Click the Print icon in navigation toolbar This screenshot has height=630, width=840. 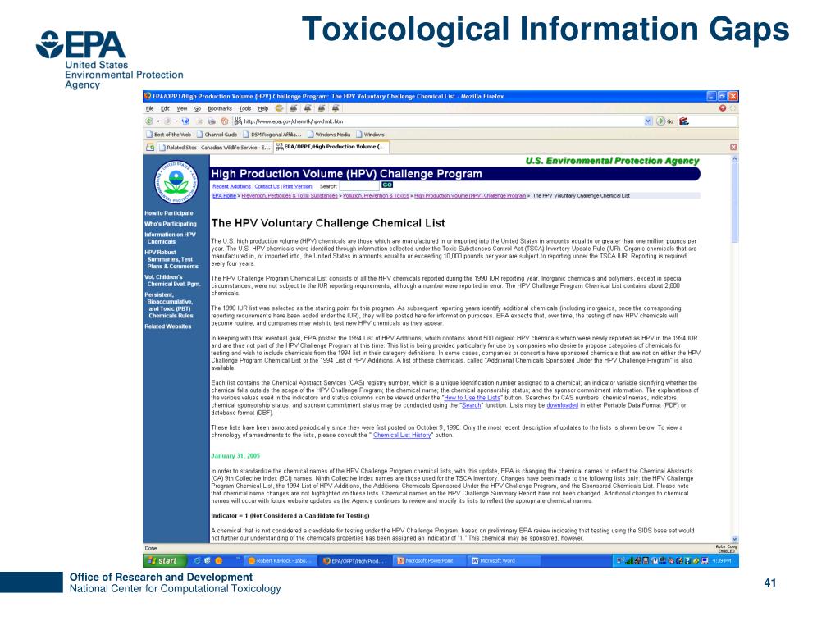(x=212, y=121)
